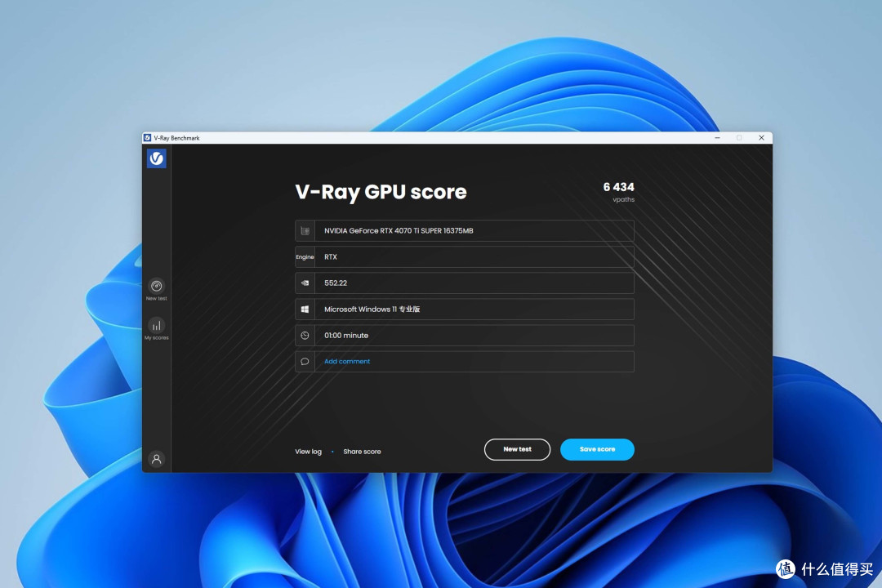882x588 pixels.
Task: Open the user account profile icon
Action: click(x=156, y=459)
